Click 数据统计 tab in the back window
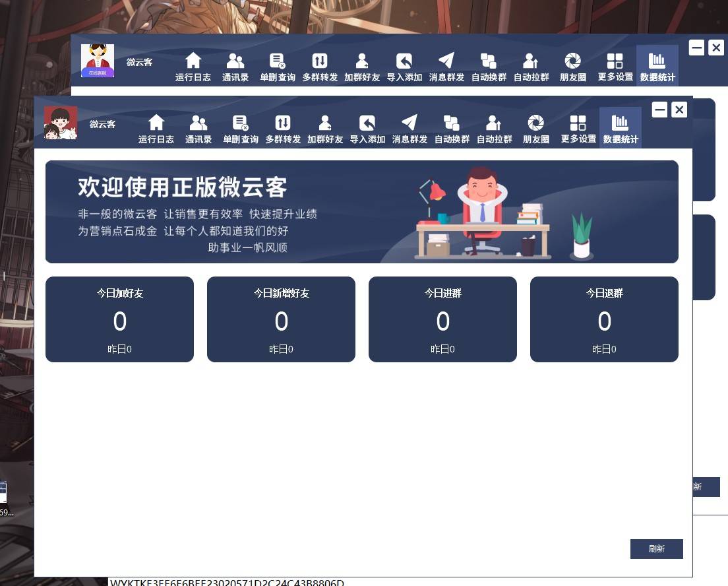 657,66
